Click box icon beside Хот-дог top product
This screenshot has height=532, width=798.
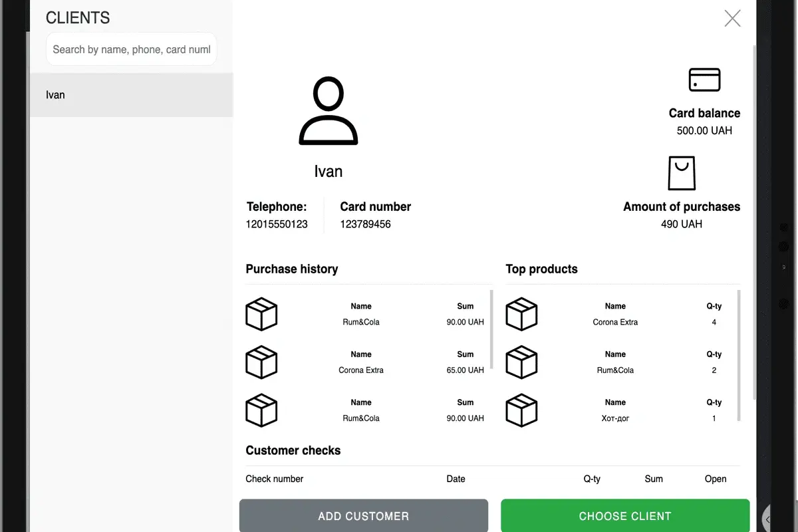[x=521, y=410]
